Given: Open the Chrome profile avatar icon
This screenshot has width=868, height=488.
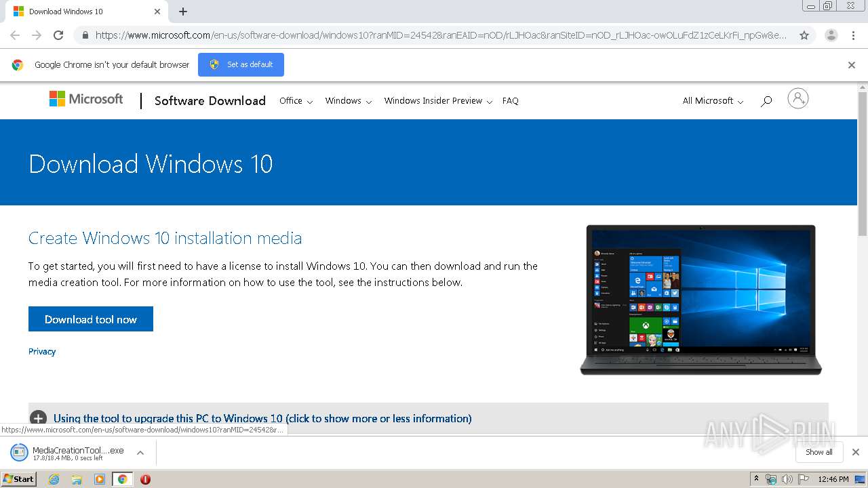Looking at the screenshot, I should [x=831, y=35].
